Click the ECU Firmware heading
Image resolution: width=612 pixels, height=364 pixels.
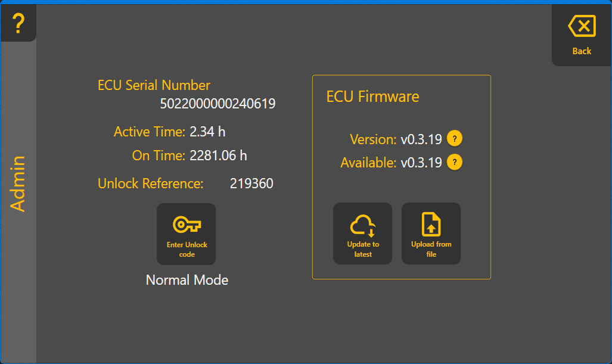coord(372,97)
